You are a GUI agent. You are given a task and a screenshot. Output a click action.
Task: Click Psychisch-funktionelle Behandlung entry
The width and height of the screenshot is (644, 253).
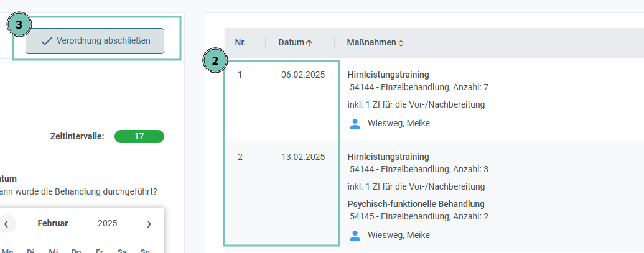[x=416, y=204]
